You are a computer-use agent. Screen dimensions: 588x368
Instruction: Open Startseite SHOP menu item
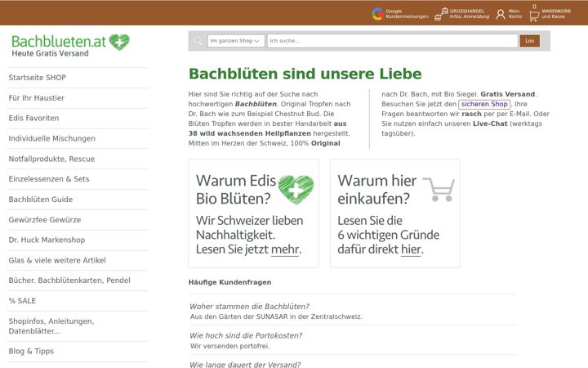[x=37, y=78]
